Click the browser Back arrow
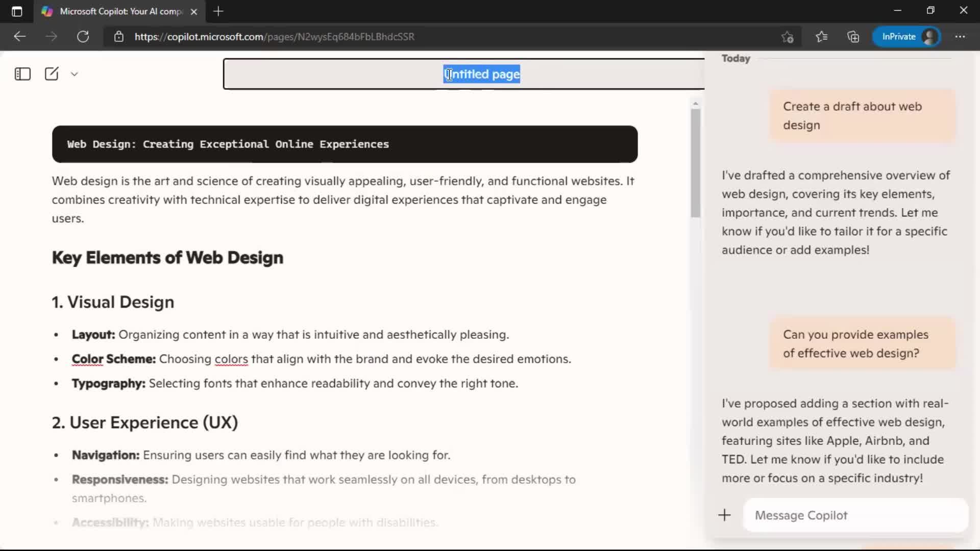 (19, 37)
